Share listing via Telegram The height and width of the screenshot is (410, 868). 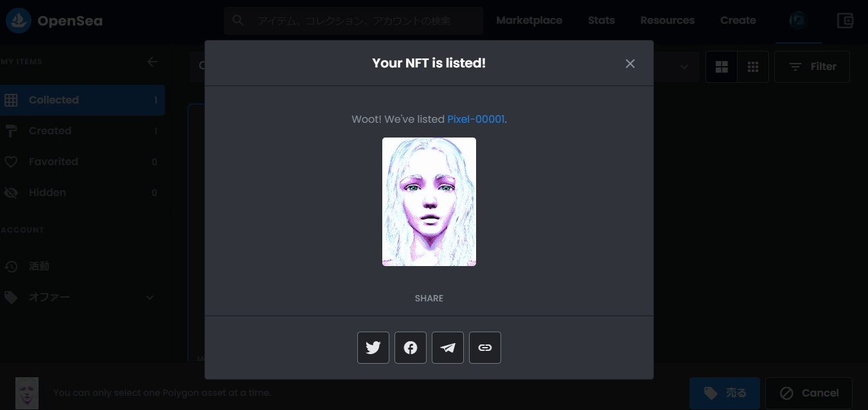(x=448, y=348)
